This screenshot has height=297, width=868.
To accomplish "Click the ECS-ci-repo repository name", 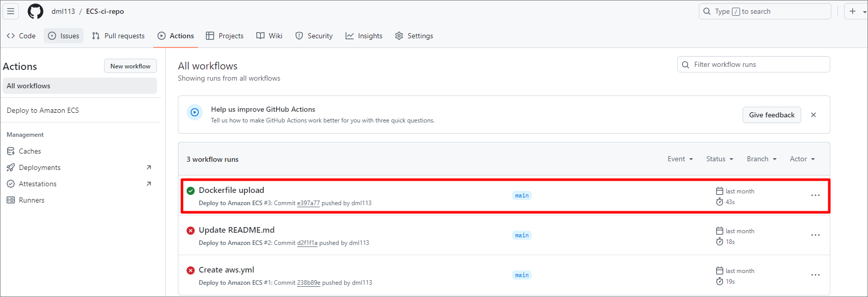I will click(105, 11).
